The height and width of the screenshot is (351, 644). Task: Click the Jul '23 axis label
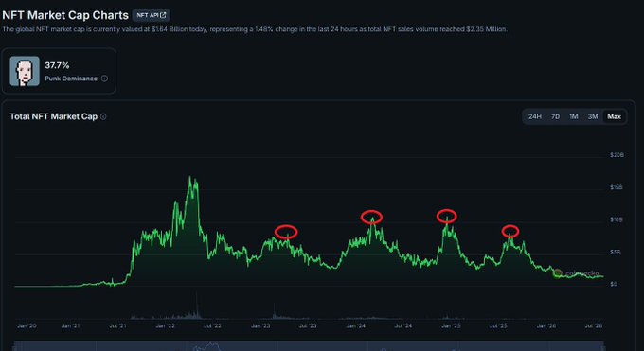click(x=308, y=326)
